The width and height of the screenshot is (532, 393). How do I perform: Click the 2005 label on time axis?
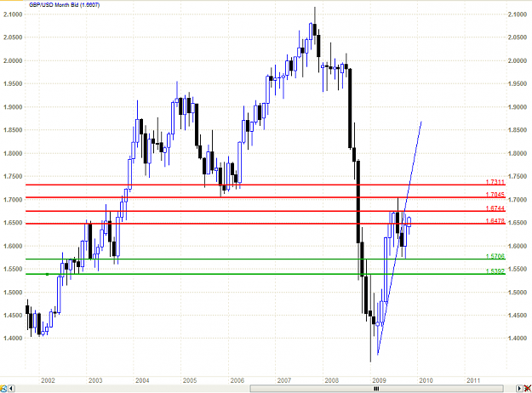pos(190,380)
